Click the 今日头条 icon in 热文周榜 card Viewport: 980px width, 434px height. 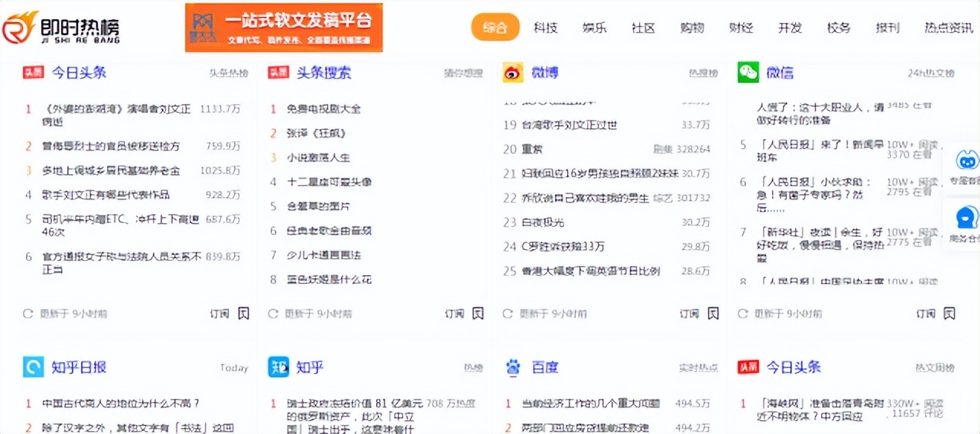[748, 368]
